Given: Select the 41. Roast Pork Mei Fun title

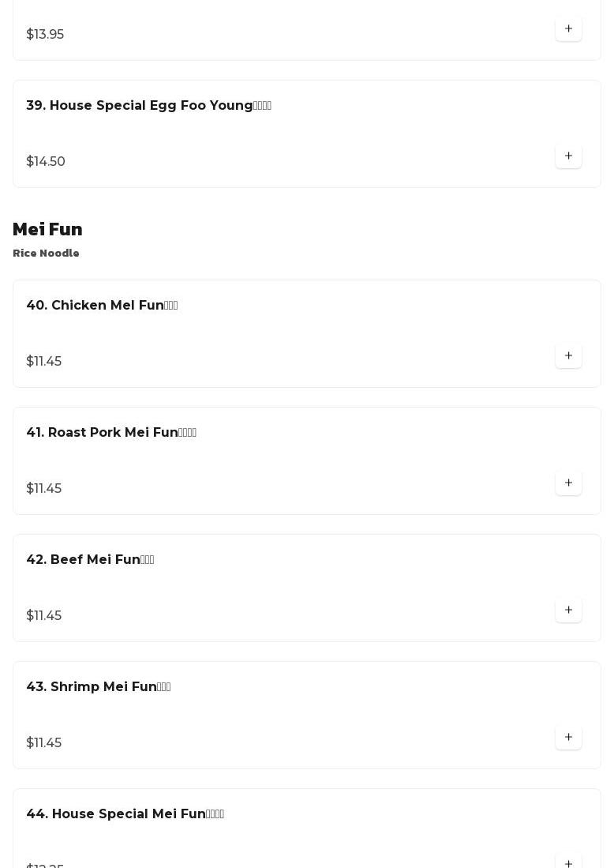Looking at the screenshot, I should click(111, 433).
